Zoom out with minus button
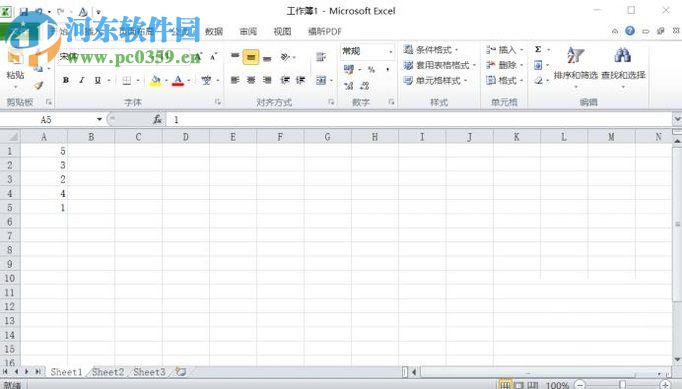Viewport: 682px width, 389px height. [580, 385]
